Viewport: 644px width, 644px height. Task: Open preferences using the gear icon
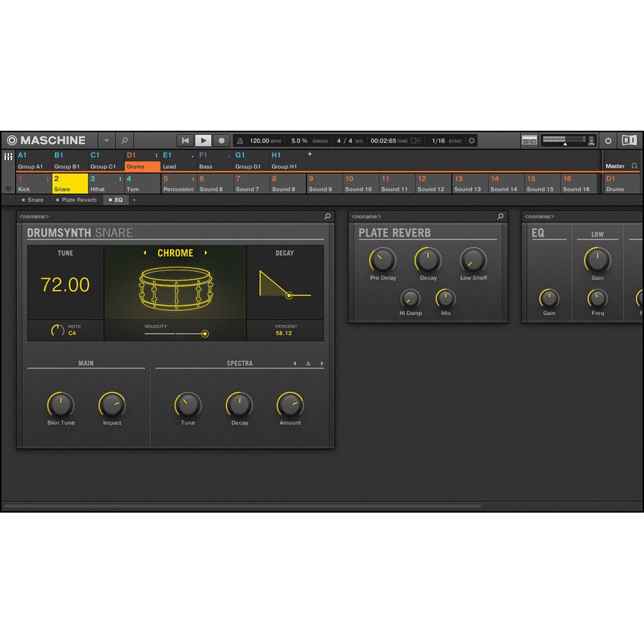[472, 140]
